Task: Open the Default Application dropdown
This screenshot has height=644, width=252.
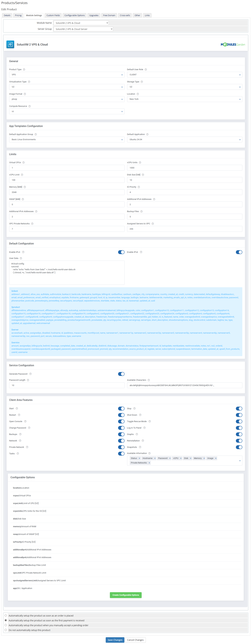Action: pyautogui.click(x=184, y=140)
